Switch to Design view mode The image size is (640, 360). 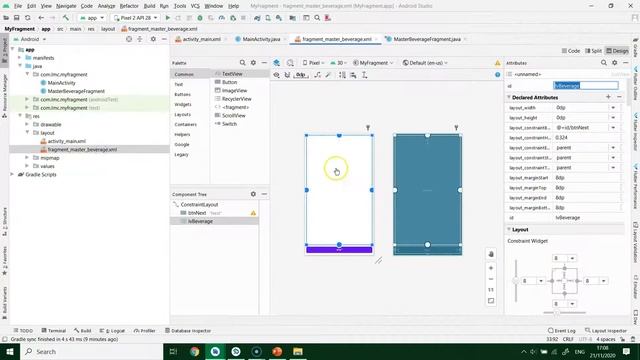(617, 51)
